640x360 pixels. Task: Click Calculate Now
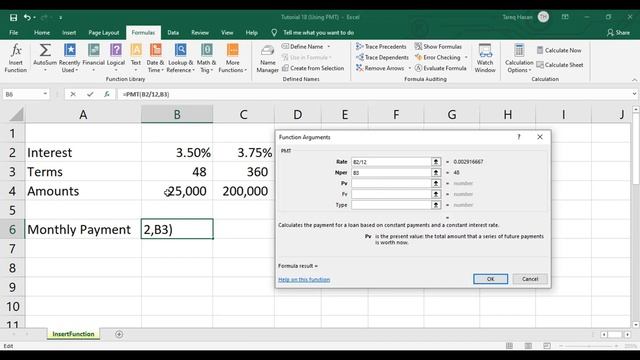click(x=559, y=50)
